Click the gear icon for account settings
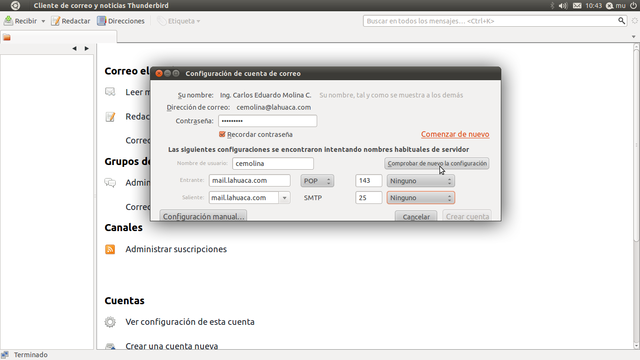This screenshot has width=640, height=360. 110,322
